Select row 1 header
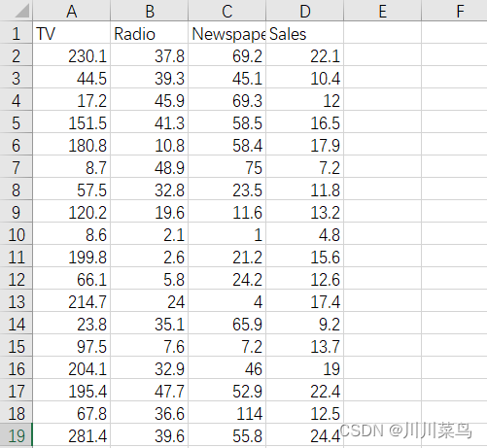 pyautogui.click(x=17, y=33)
